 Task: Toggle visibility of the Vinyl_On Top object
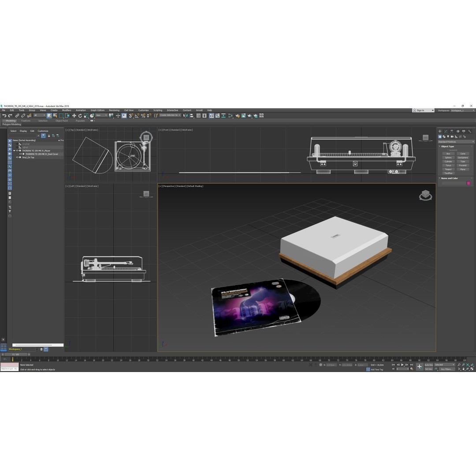tap(17, 157)
